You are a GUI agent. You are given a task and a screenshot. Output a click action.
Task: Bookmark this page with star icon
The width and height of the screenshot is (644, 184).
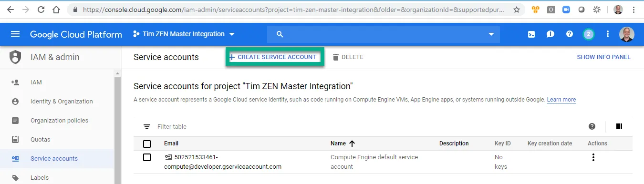[x=517, y=10]
